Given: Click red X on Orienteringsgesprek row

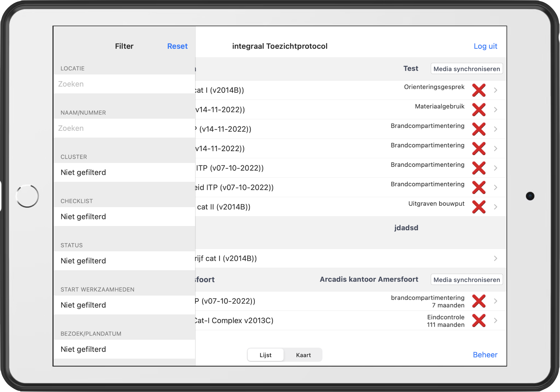Looking at the screenshot, I should 478,90.
